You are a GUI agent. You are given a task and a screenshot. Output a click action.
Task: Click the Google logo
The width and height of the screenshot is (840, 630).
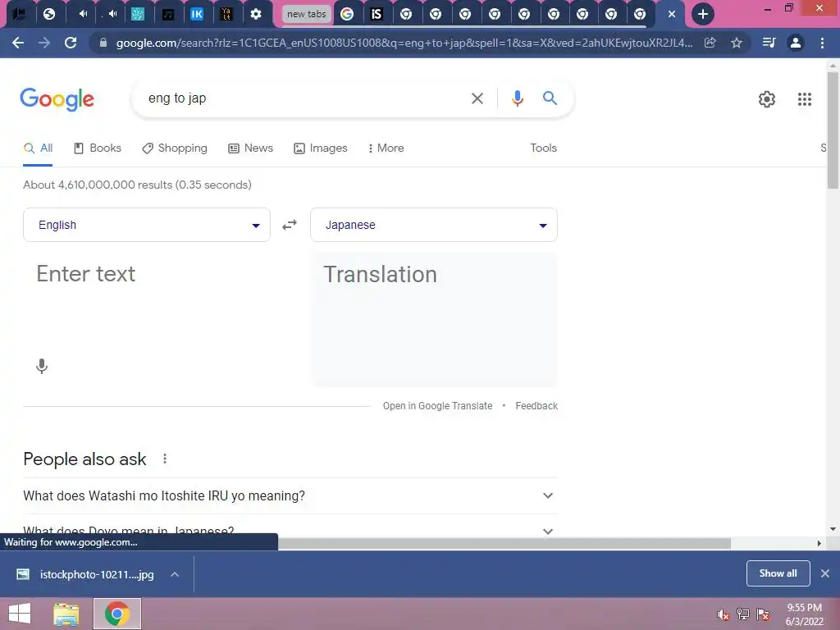coord(57,99)
